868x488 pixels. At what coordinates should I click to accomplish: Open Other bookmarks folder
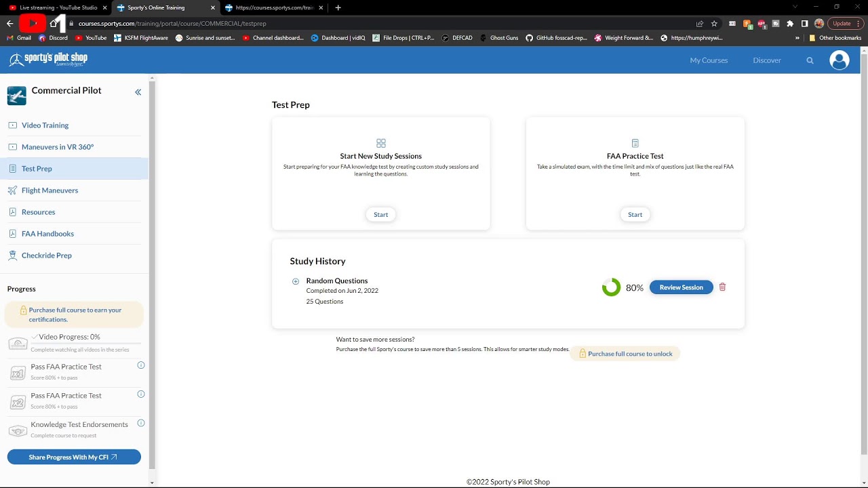click(x=835, y=38)
